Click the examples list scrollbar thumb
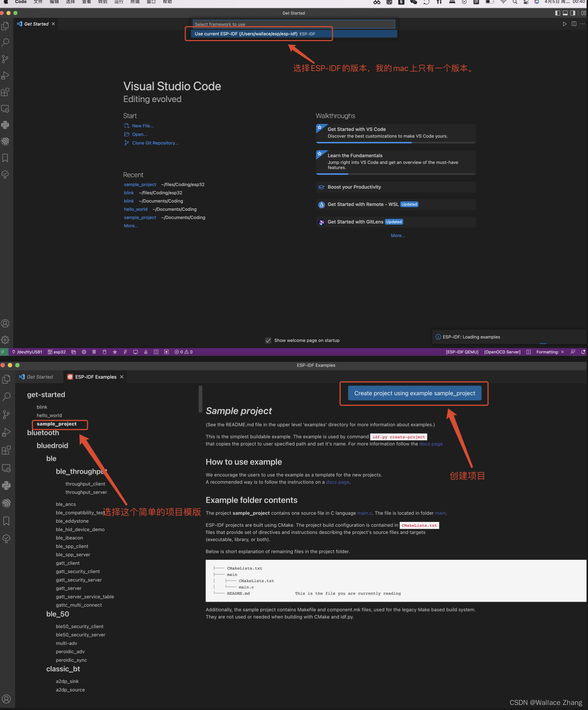 200,399
